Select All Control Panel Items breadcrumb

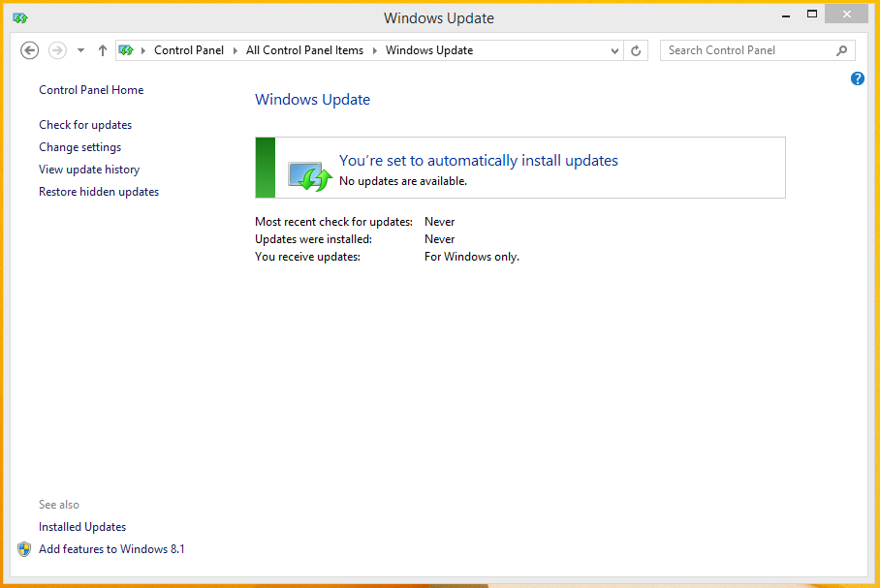(304, 50)
